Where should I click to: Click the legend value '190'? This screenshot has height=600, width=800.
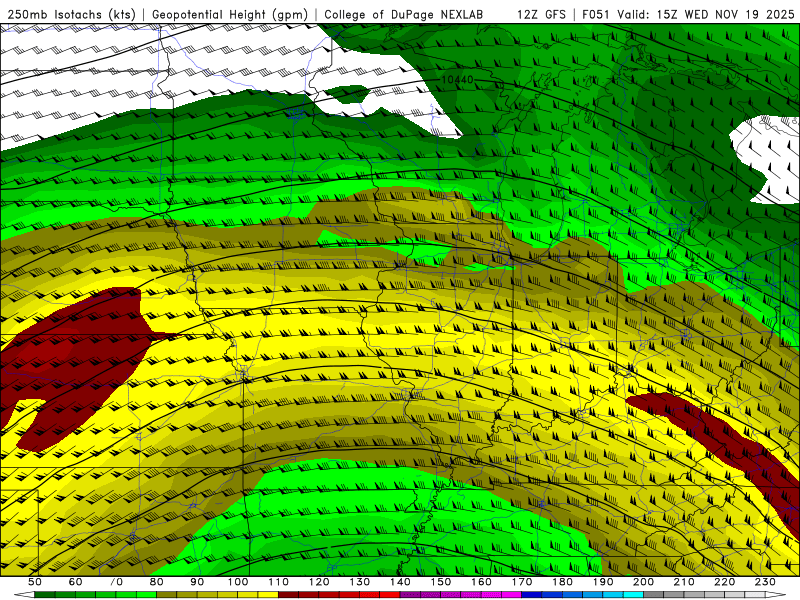pos(603,582)
